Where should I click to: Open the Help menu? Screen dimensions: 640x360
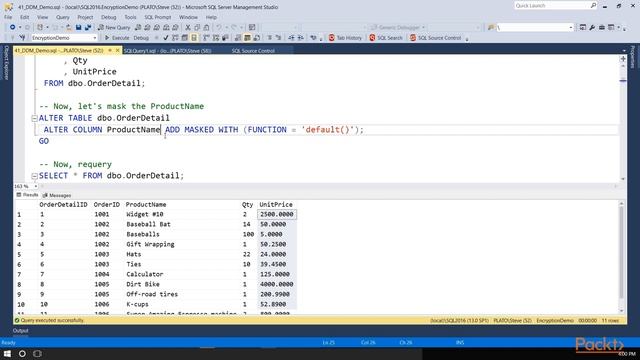click(211, 17)
